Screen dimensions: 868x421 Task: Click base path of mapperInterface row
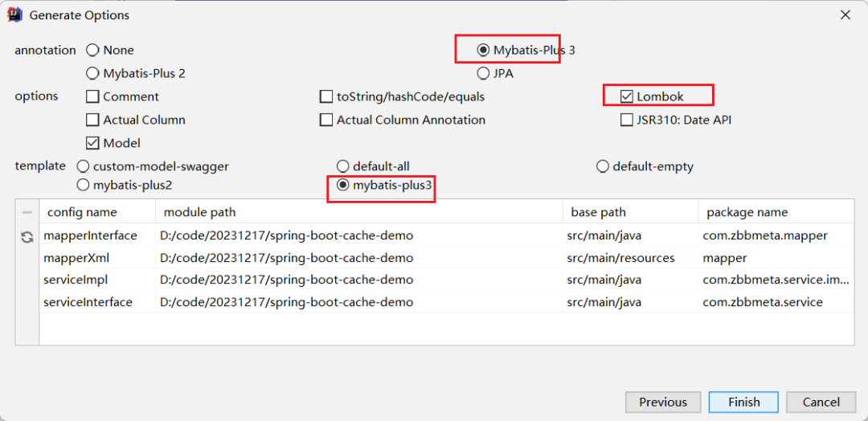coord(631,235)
